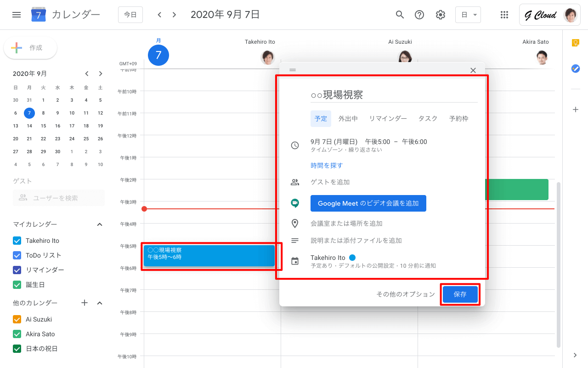
Task: Open the settings gear icon
Action: click(441, 15)
